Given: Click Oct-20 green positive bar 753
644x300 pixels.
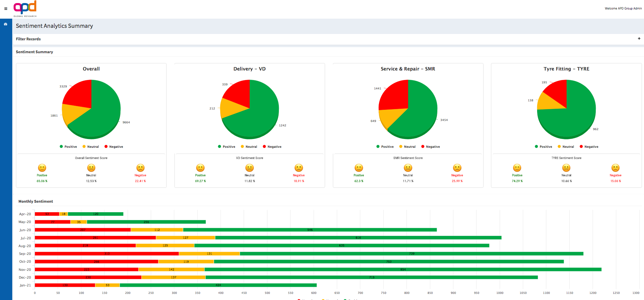Looking at the screenshot, I should (x=389, y=261).
